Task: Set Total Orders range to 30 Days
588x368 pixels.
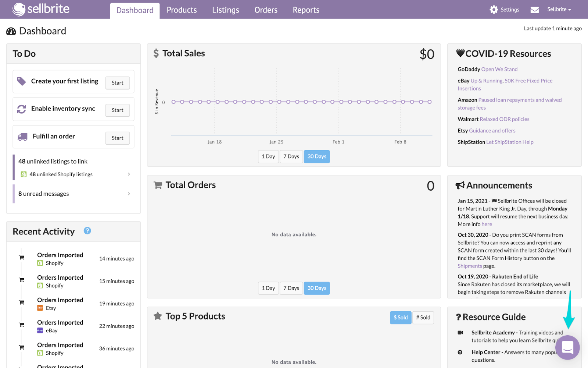Action: (317, 288)
